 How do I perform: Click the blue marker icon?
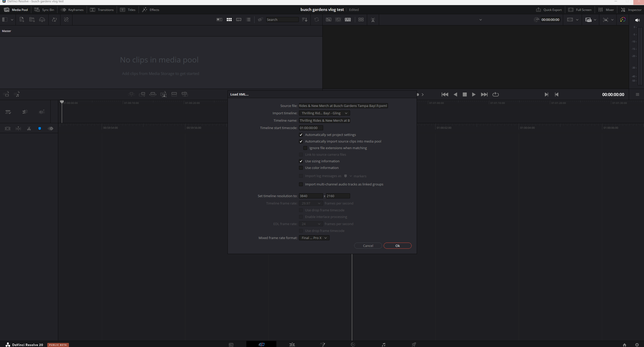pos(40,129)
